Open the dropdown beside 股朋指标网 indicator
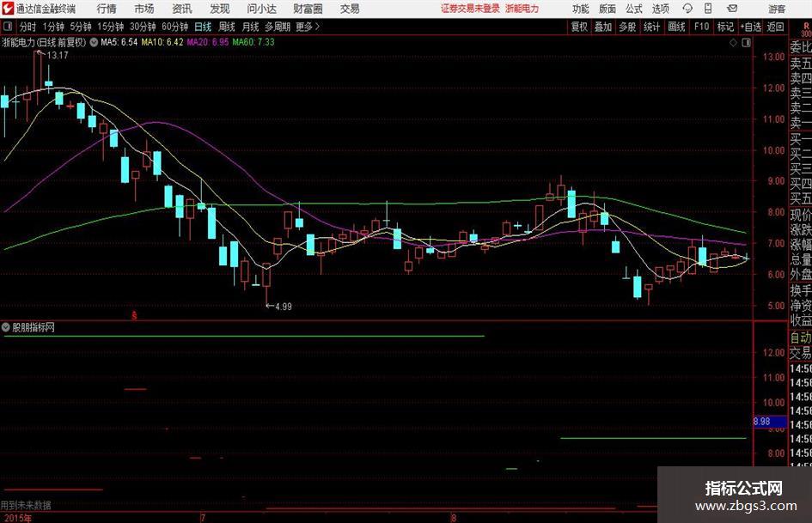 coord(6,327)
